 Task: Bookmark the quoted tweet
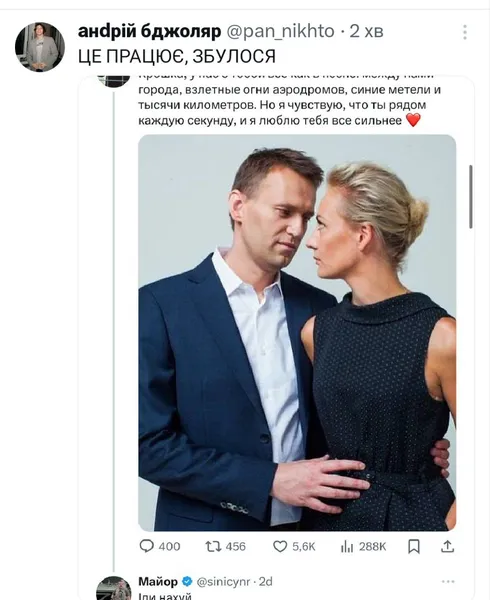(414, 546)
